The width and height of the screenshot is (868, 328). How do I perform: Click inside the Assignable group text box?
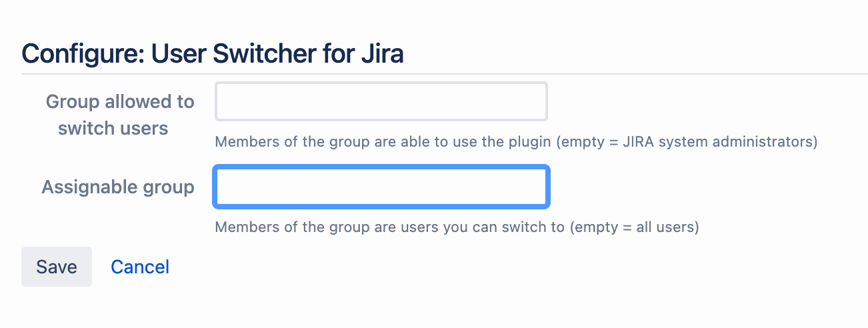pyautogui.click(x=381, y=187)
